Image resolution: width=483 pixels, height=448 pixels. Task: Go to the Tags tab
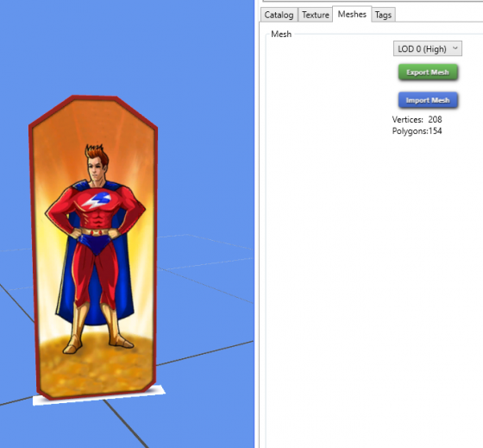point(383,15)
